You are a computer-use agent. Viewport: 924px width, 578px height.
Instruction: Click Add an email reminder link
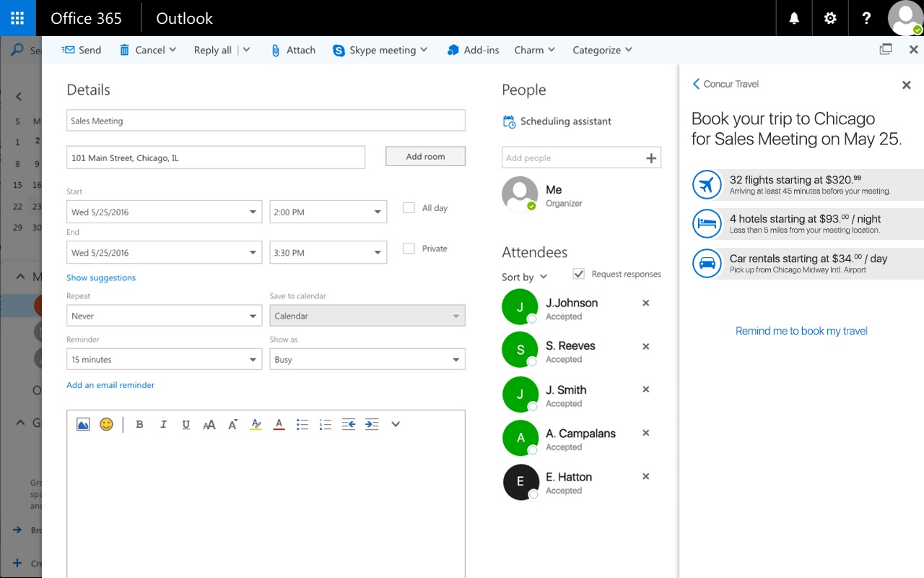click(x=110, y=385)
